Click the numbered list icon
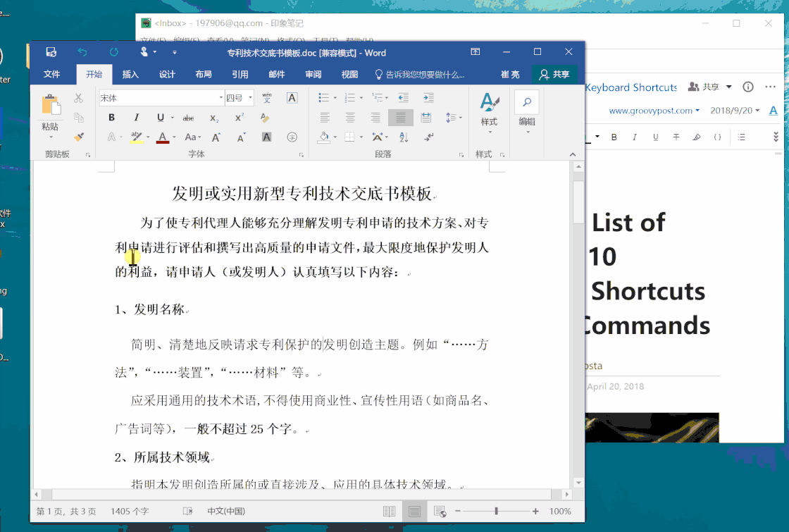789x532 pixels. (x=349, y=98)
